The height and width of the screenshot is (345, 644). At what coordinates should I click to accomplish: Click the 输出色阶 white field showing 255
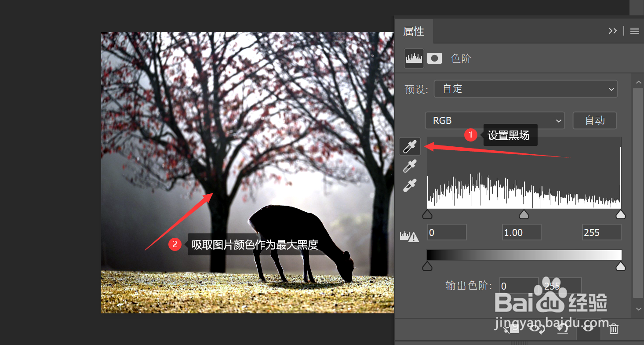(561, 286)
